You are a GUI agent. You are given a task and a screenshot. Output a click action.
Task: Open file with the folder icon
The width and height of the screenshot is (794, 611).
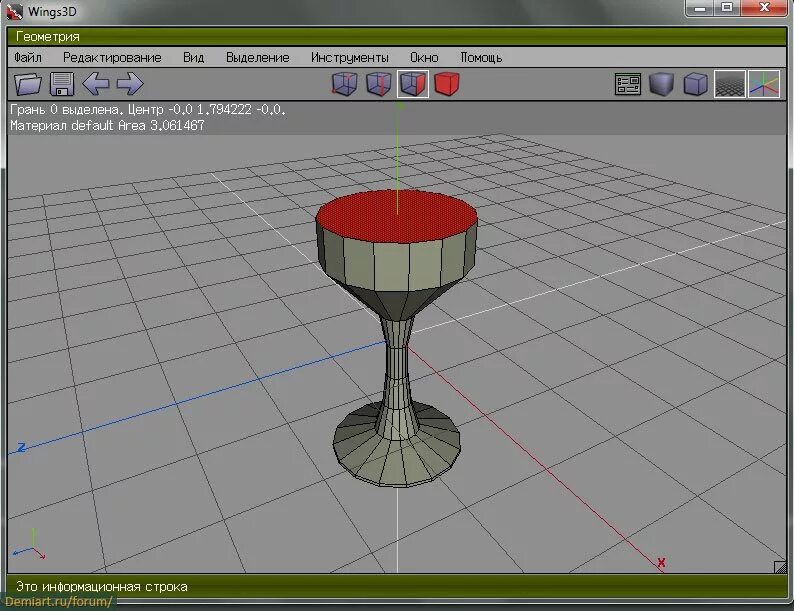pos(28,84)
